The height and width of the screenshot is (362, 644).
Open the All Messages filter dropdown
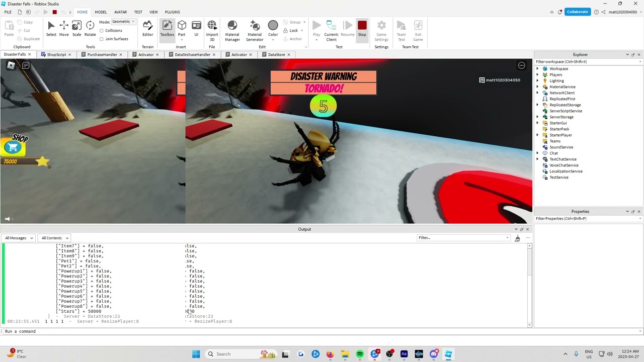(x=18, y=238)
